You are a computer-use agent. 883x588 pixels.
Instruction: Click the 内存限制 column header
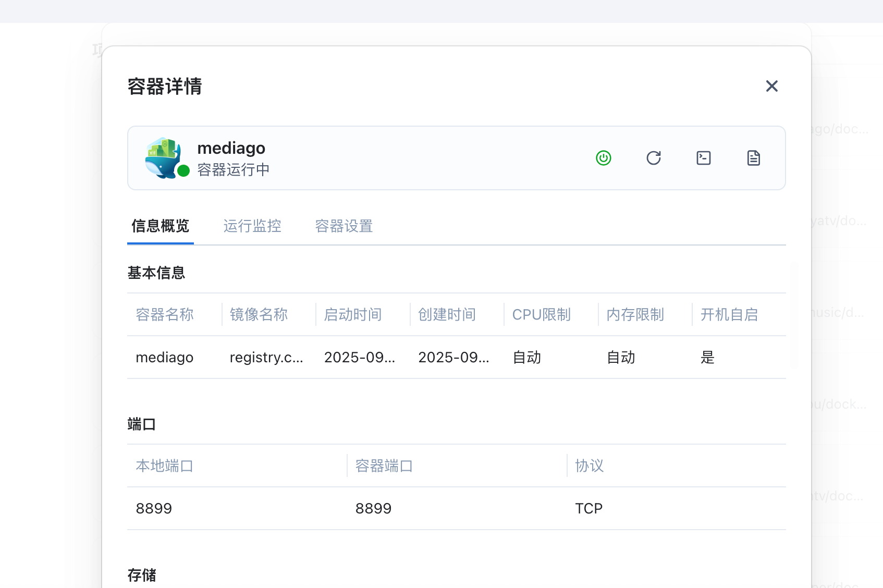635,315
